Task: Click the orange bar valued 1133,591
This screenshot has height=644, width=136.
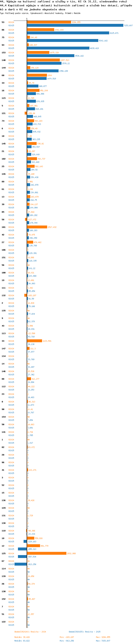Action: [x=35, y=341]
